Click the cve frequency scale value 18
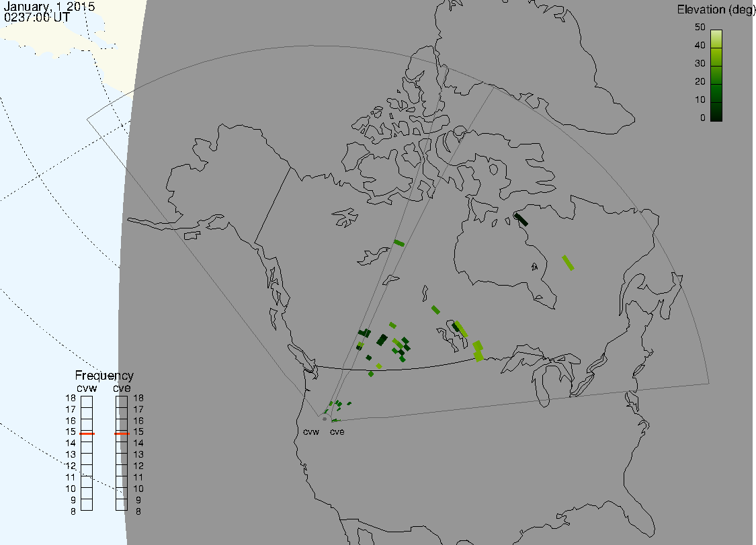756x545 pixels. [x=138, y=399]
